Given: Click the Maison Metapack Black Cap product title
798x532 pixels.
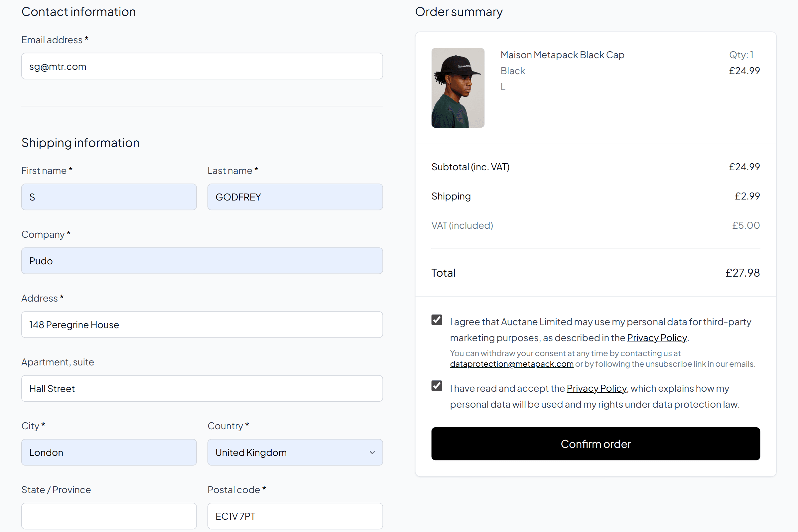Looking at the screenshot, I should pyautogui.click(x=562, y=55).
